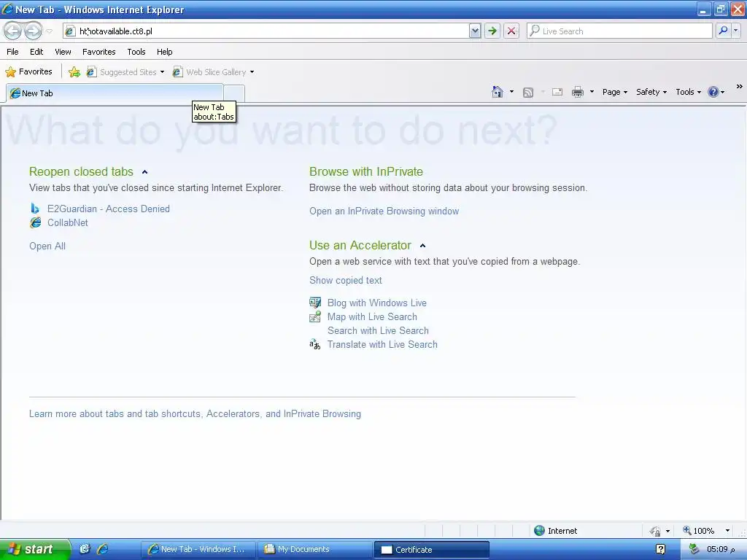Click the blank new tab button
The width and height of the screenshot is (747, 560).
pyautogui.click(x=234, y=93)
